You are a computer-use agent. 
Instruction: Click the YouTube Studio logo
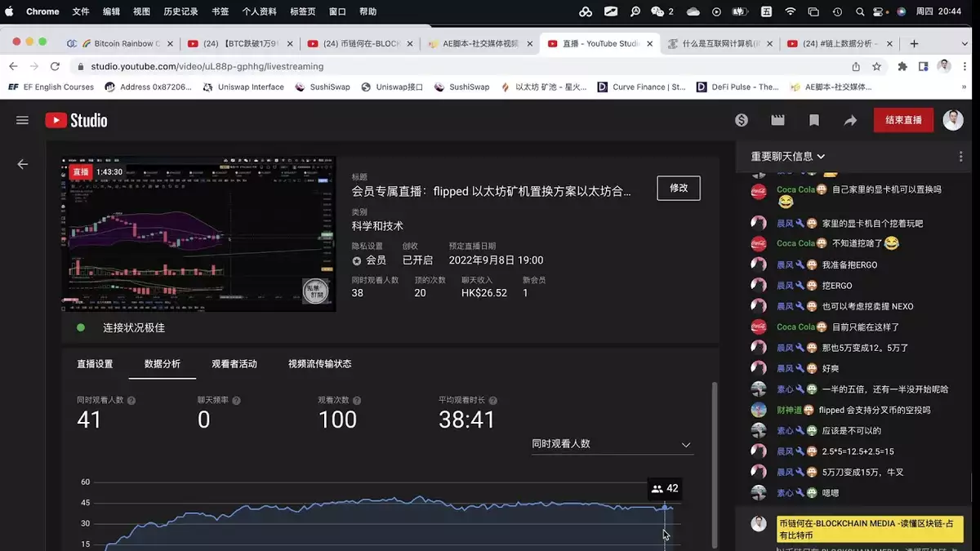76,120
